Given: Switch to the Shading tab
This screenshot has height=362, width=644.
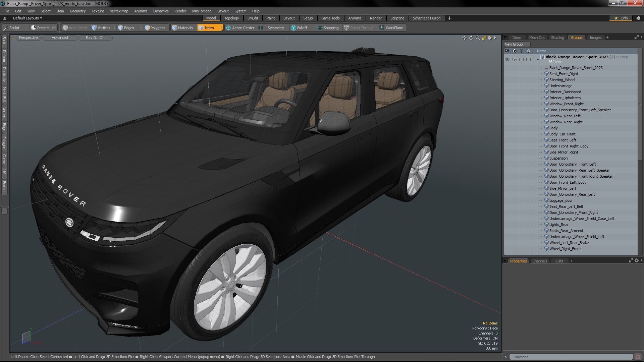Looking at the screenshot, I should pyautogui.click(x=557, y=38).
